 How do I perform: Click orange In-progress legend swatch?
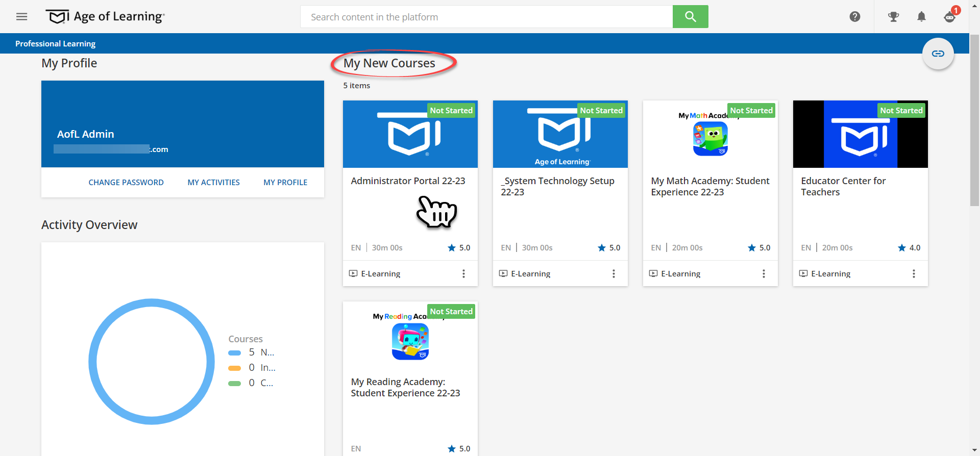[x=234, y=368]
